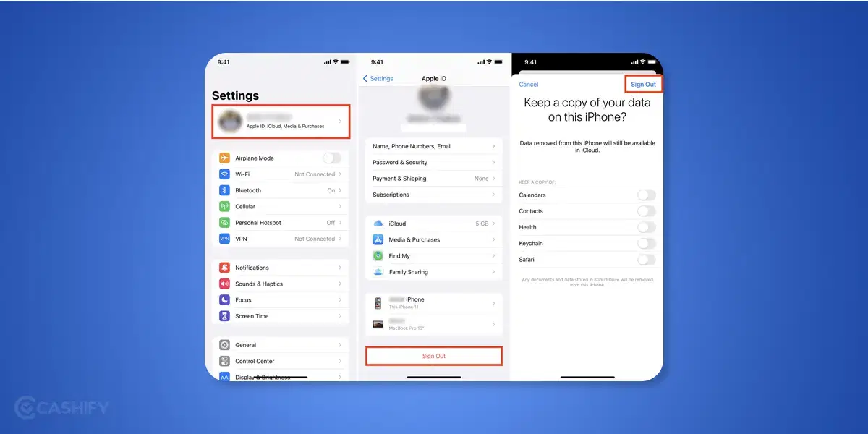This screenshot has height=434, width=868.
Task: Select the MacBook Pro 13" device row
Action: click(434, 324)
